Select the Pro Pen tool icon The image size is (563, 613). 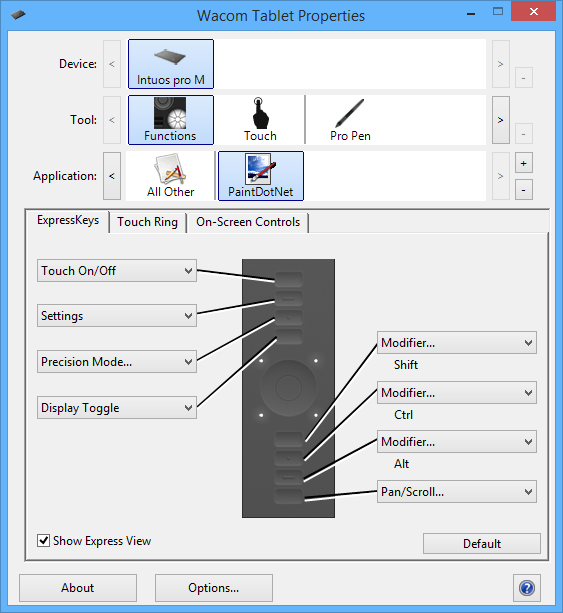[x=350, y=120]
